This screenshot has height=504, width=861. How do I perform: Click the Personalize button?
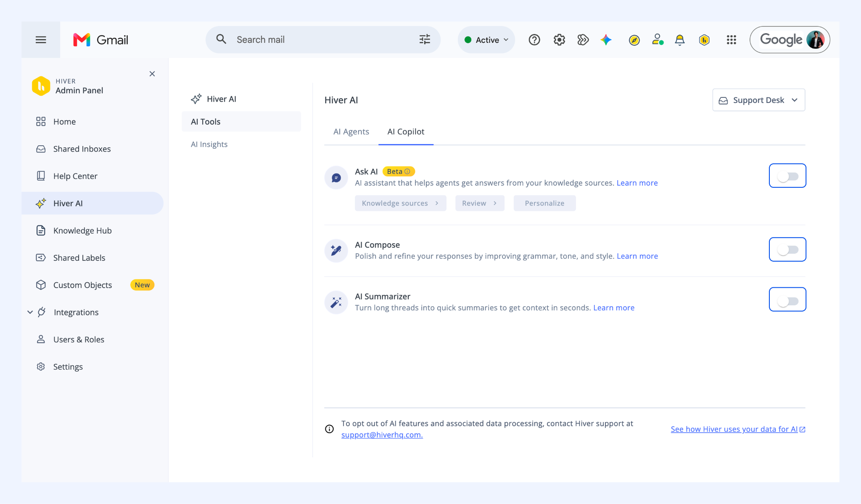click(x=544, y=203)
